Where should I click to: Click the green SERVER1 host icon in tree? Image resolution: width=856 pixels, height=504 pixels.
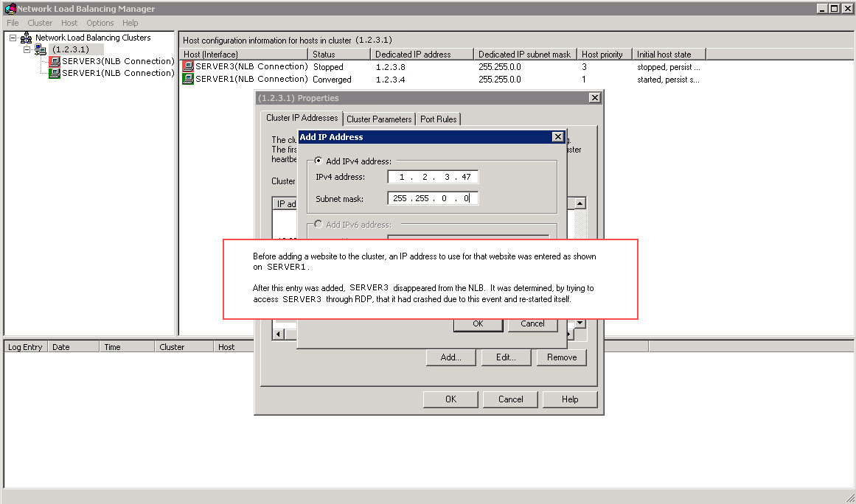54,73
